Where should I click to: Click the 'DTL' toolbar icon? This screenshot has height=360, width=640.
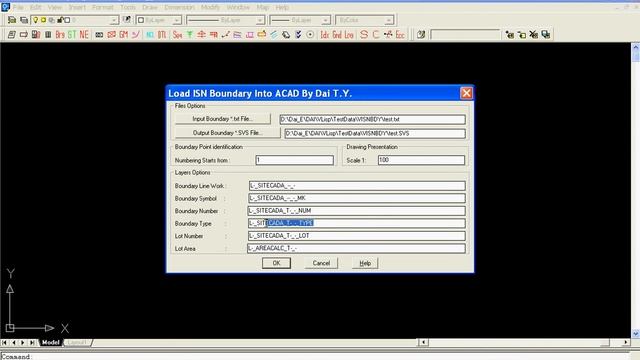(x=162, y=35)
